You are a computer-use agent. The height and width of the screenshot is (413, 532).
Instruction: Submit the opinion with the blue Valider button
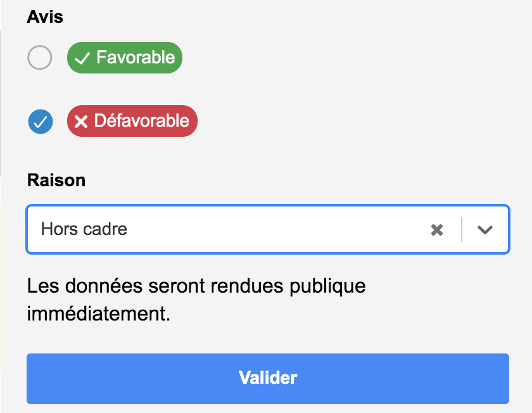pyautogui.click(x=268, y=379)
